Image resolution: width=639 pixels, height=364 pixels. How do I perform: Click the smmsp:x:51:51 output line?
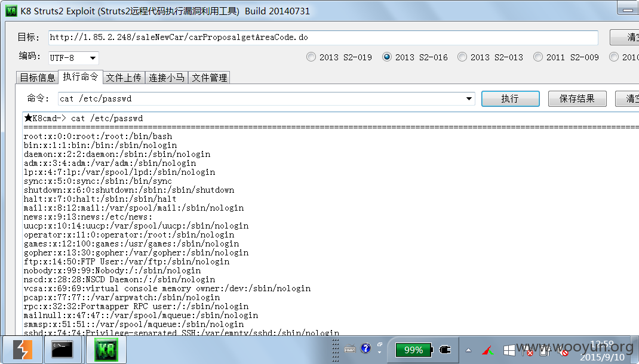click(134, 325)
